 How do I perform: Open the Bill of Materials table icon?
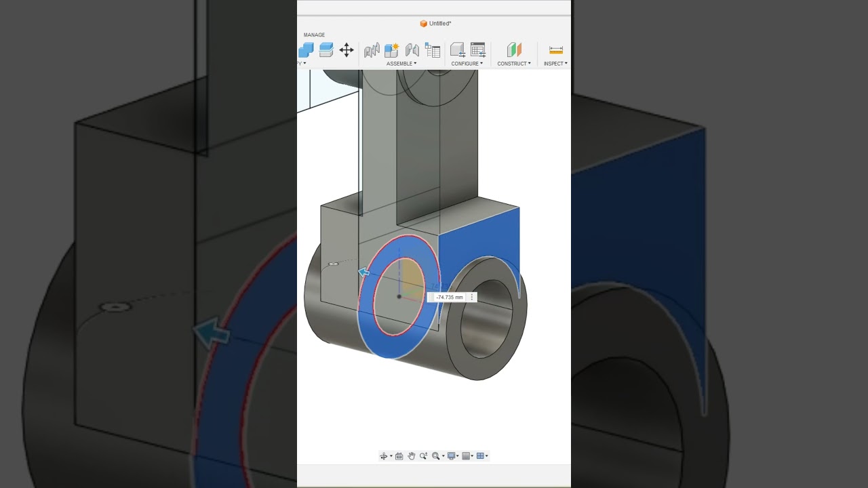[x=433, y=50]
